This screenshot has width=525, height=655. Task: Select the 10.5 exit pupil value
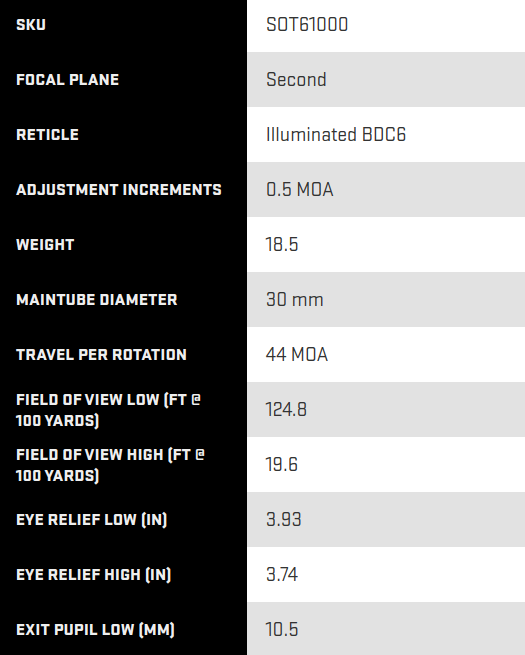[x=282, y=630]
